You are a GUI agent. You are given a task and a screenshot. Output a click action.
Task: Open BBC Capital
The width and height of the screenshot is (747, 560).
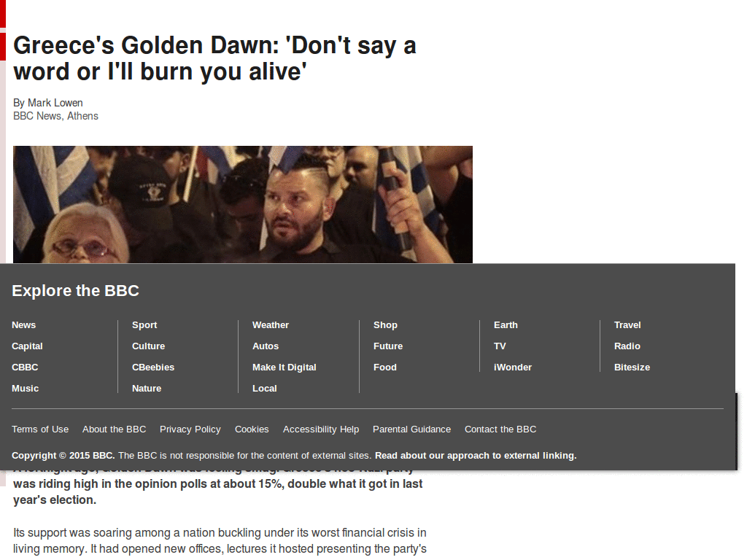coord(27,346)
